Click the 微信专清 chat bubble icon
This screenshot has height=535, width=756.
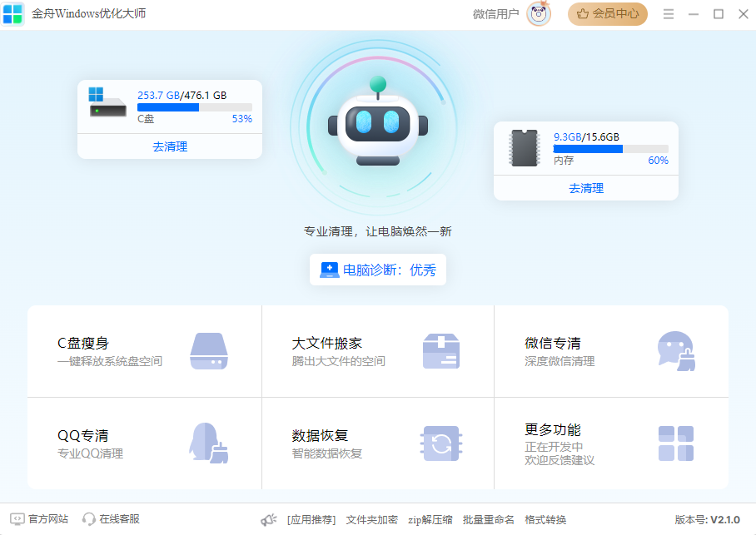[x=675, y=350]
